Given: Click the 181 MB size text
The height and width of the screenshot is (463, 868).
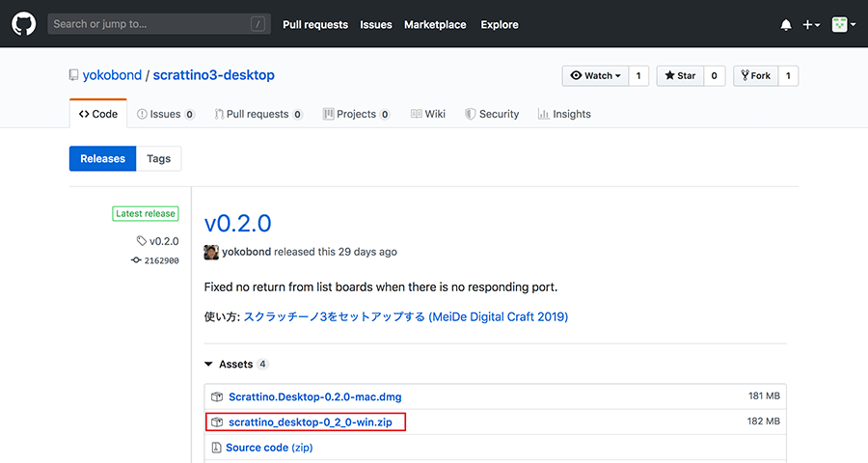Looking at the screenshot, I should point(764,396).
